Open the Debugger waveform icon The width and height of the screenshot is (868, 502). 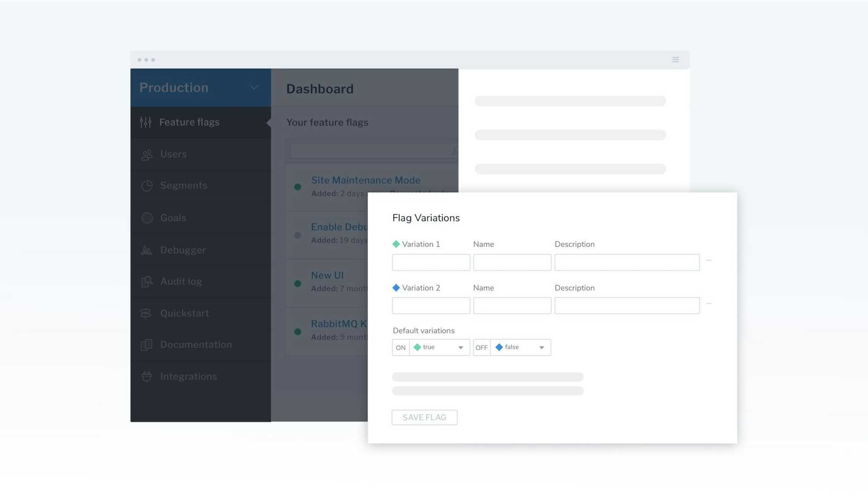tap(146, 250)
